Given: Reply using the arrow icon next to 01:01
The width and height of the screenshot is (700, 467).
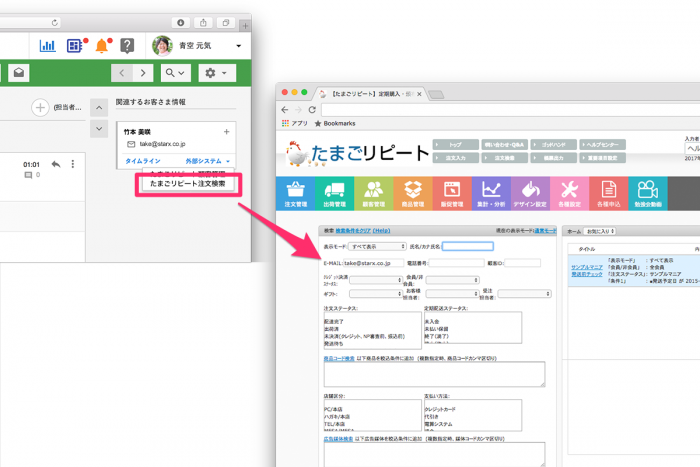Looking at the screenshot, I should point(56,164).
